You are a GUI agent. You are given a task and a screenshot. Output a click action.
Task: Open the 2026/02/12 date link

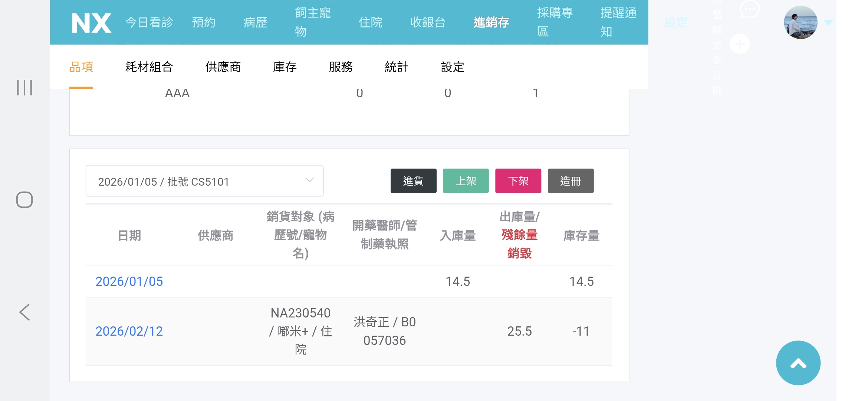[129, 331]
